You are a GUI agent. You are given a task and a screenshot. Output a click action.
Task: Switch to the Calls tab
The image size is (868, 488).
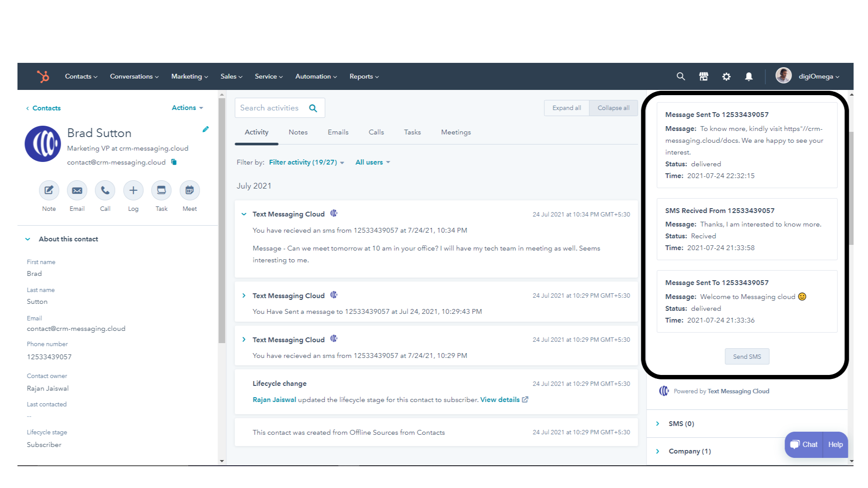pos(376,132)
